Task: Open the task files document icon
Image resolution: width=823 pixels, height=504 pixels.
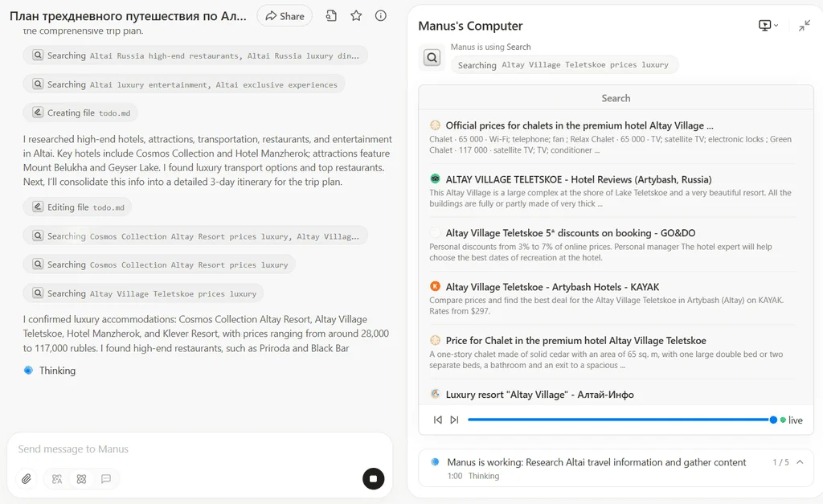Action: click(331, 16)
